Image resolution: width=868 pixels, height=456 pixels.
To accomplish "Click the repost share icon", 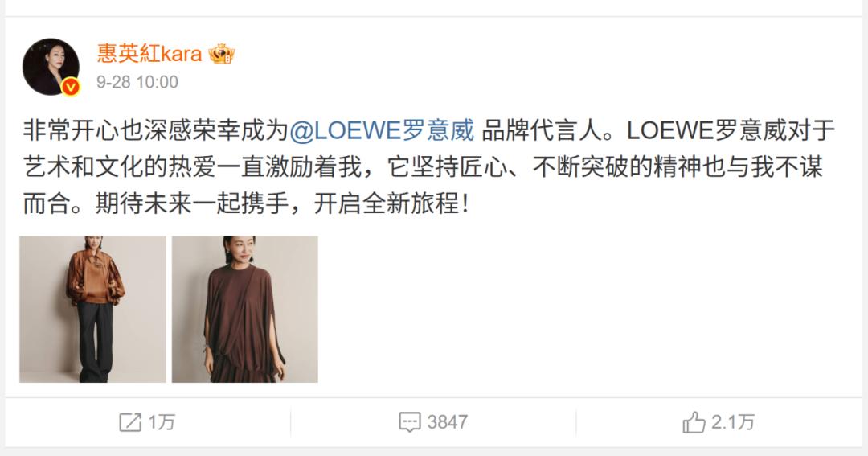I will click(130, 422).
